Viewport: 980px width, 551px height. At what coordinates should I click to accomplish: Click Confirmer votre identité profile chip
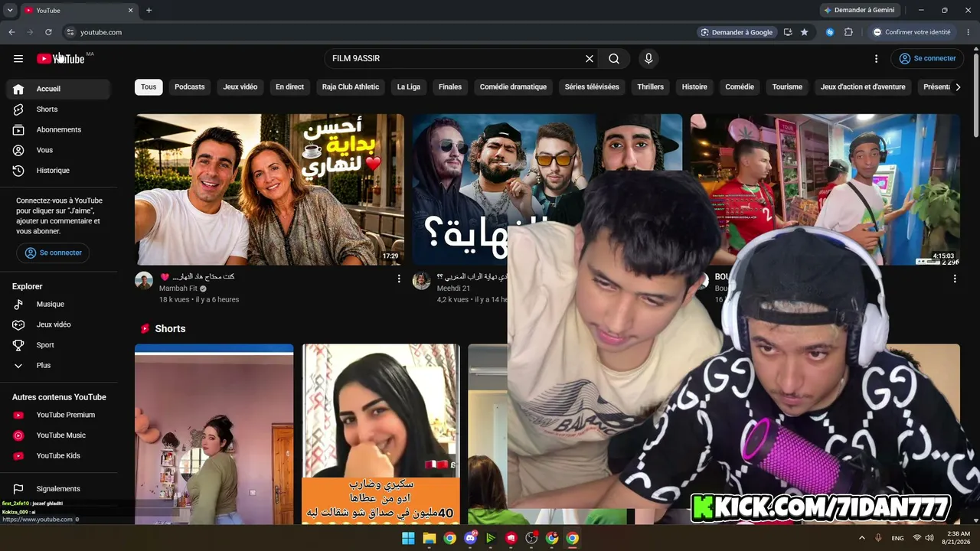coord(913,32)
